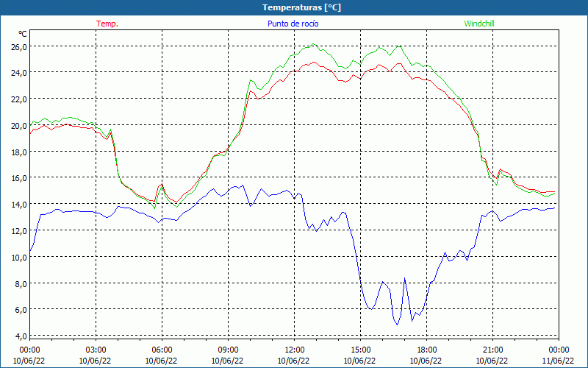Image resolution: width=588 pixels, height=368 pixels.
Task: Click the °C unit label above y-axis
Action: coord(22,34)
